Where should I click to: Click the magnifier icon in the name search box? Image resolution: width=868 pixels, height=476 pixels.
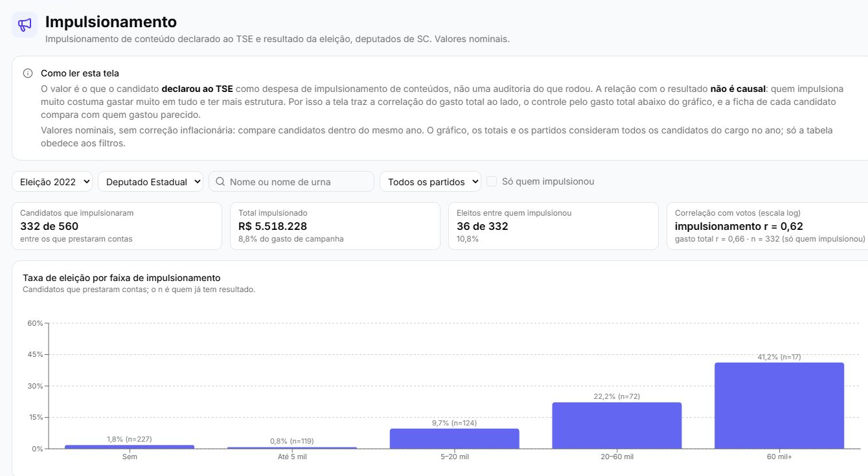pos(220,182)
